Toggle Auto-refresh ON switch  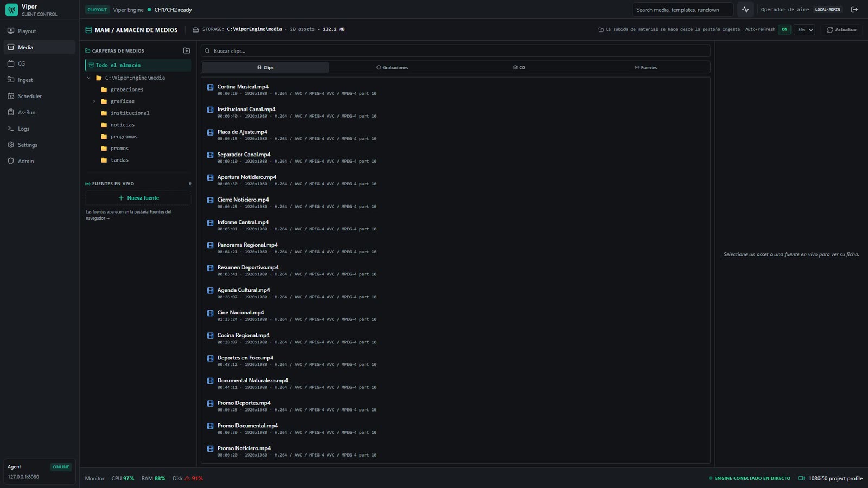click(784, 29)
